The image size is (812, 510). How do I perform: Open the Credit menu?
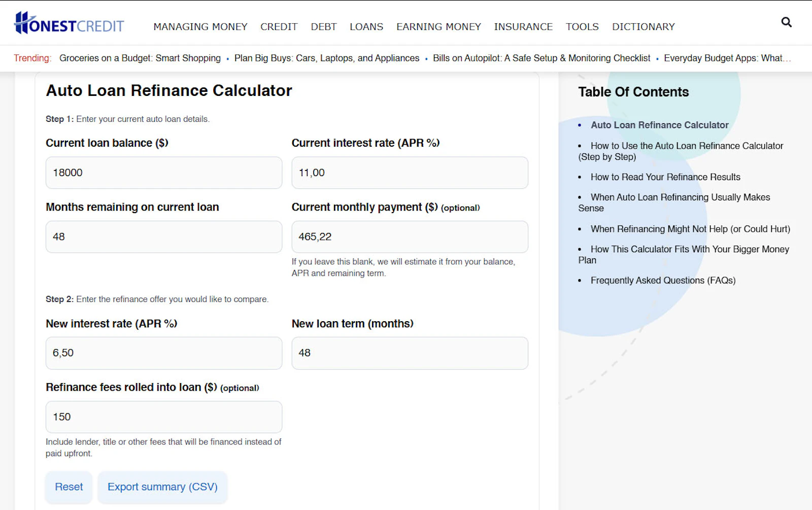click(x=279, y=26)
